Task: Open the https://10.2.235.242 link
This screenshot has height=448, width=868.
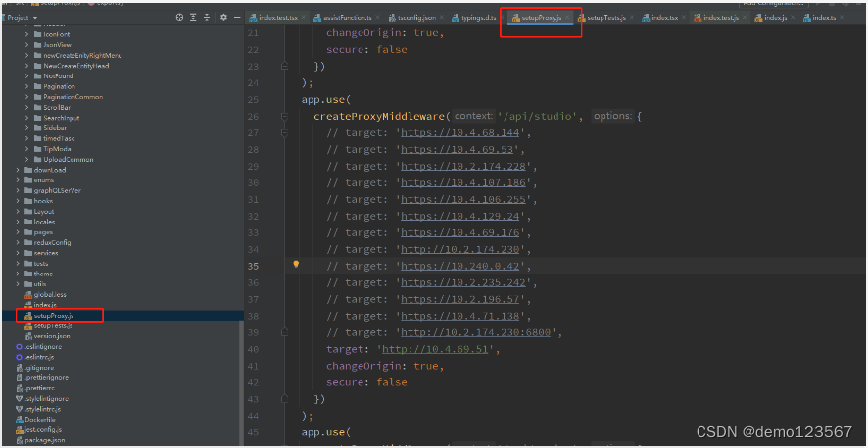Action: click(462, 283)
